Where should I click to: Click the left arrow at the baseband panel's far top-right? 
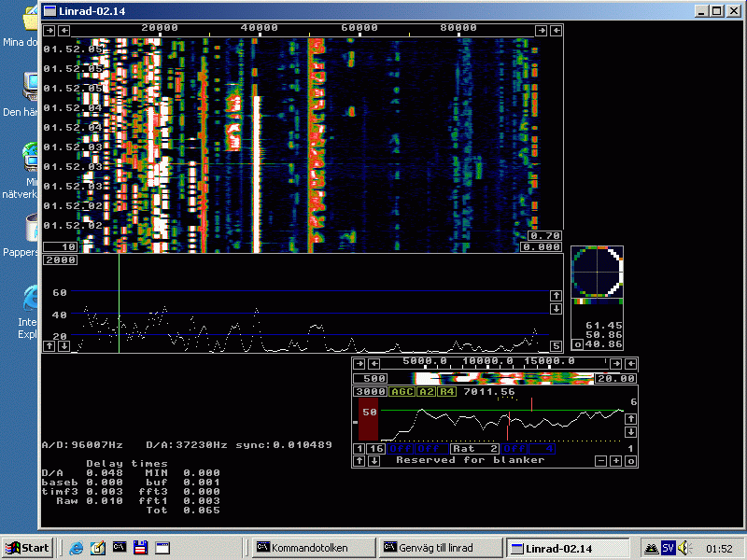click(x=631, y=364)
